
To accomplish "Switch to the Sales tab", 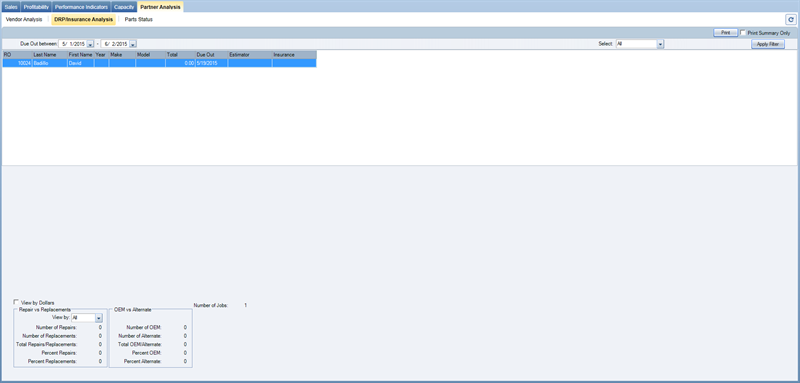I will (11, 7).
